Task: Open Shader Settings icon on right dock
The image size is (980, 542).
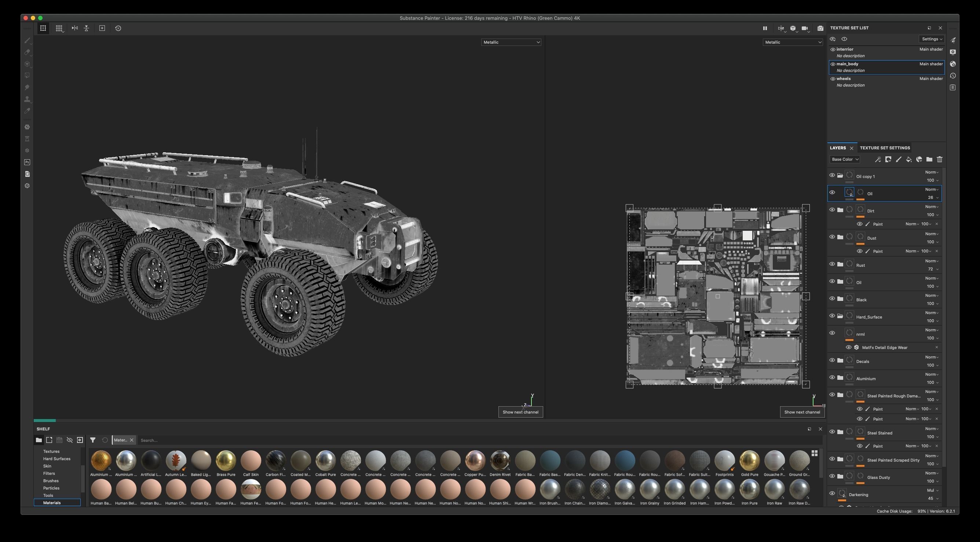Action: tap(953, 64)
